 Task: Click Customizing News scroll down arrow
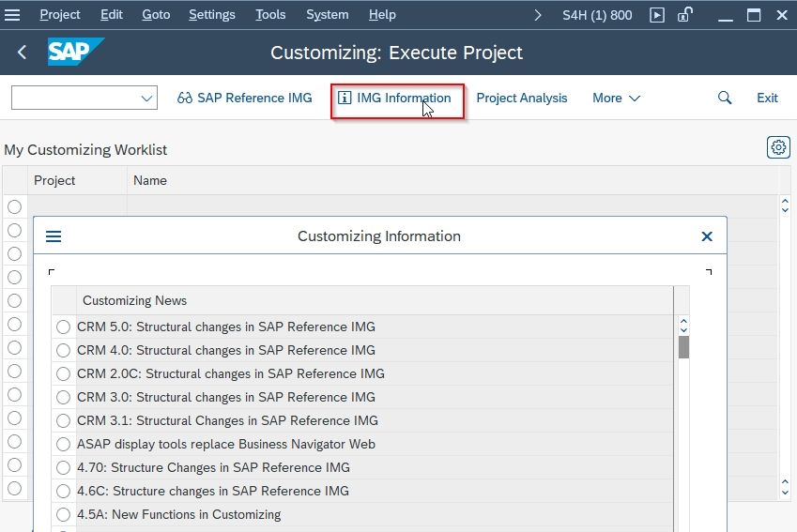tap(683, 329)
